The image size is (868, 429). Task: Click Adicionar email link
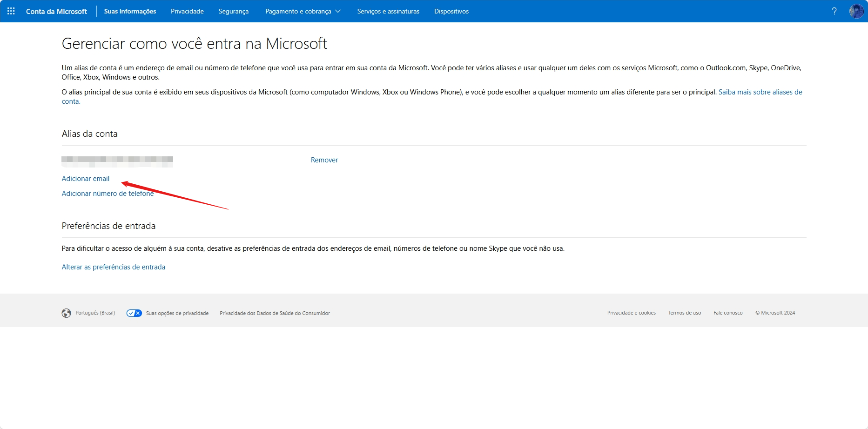pos(86,179)
